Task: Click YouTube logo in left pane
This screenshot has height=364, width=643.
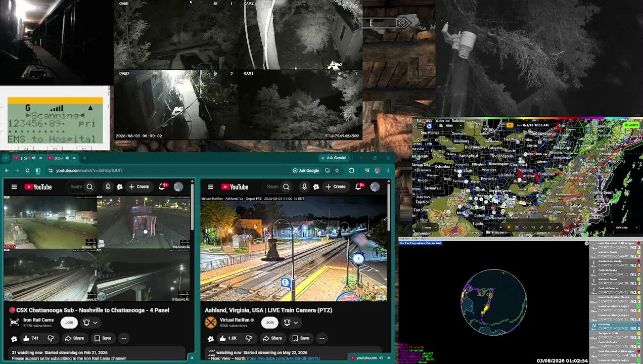Action: pyautogui.click(x=38, y=187)
